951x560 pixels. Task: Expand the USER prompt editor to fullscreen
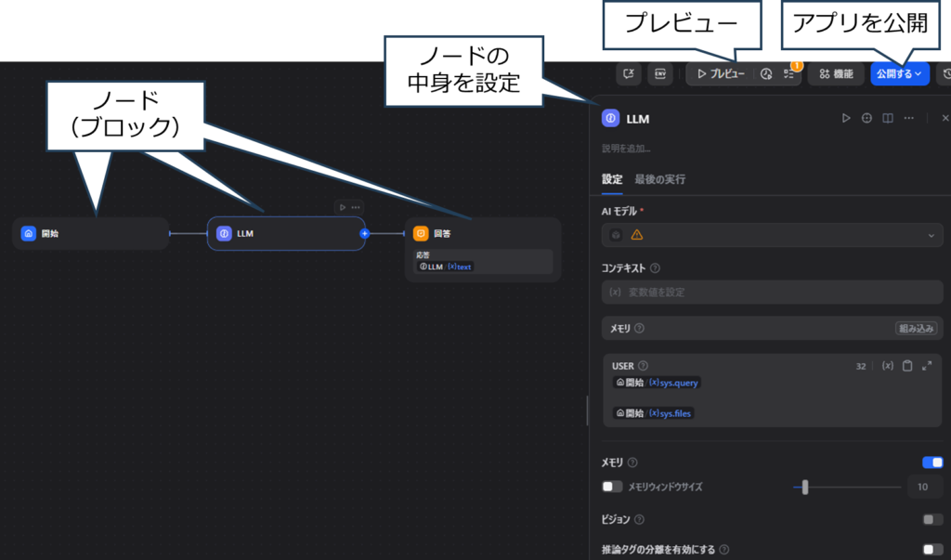[927, 366]
